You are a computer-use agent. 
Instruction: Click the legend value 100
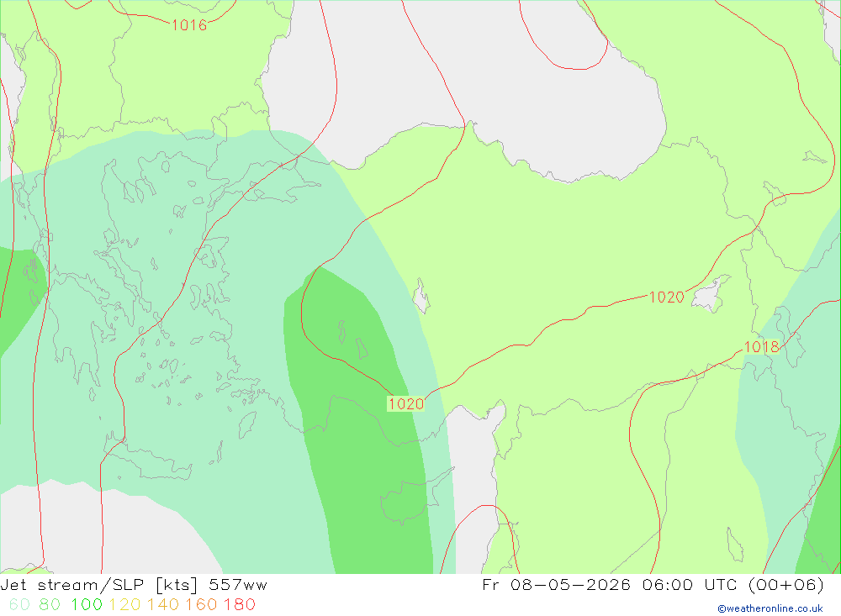click(87, 604)
